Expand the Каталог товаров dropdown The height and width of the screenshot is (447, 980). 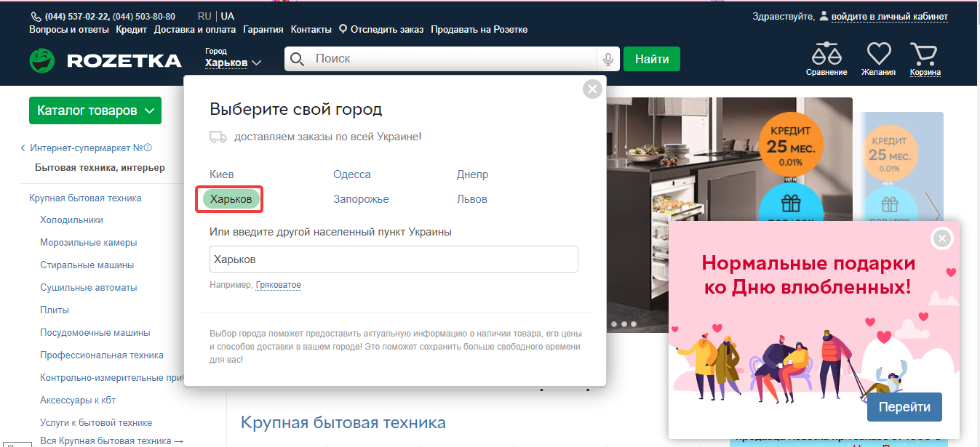(95, 110)
